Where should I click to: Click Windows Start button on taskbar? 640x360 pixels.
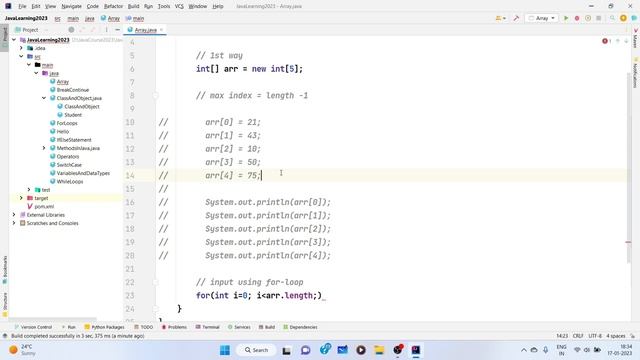coord(225,350)
